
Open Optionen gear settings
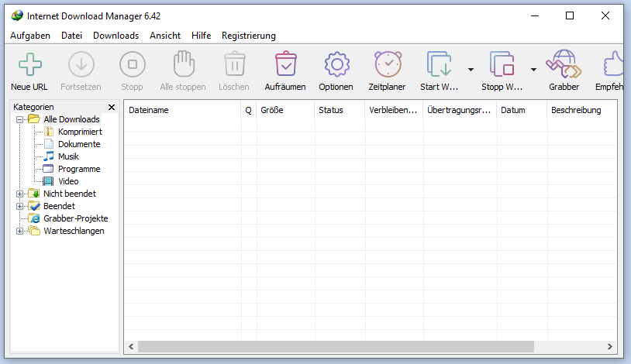tap(337, 64)
